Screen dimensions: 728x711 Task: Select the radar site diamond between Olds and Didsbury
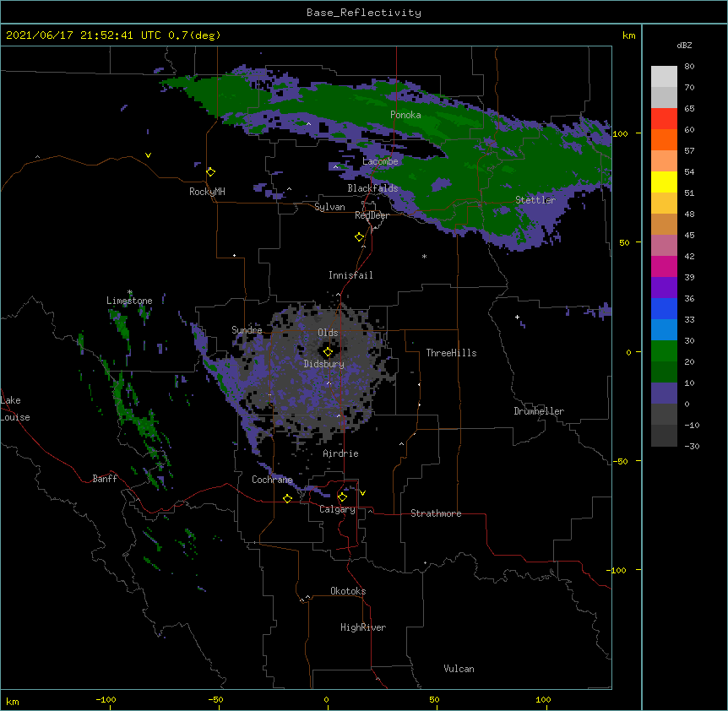(328, 352)
